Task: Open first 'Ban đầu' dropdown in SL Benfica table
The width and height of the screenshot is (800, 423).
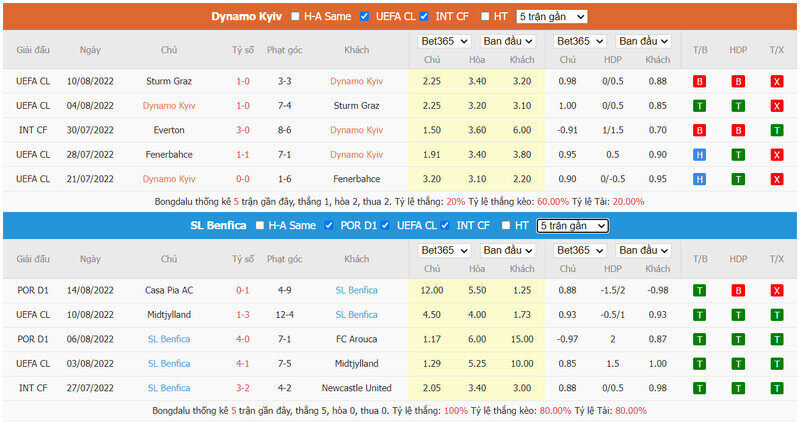Action: [508, 251]
